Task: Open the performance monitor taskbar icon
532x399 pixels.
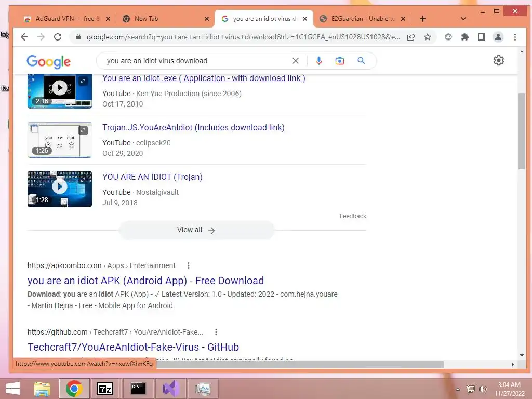Action: tap(203, 389)
